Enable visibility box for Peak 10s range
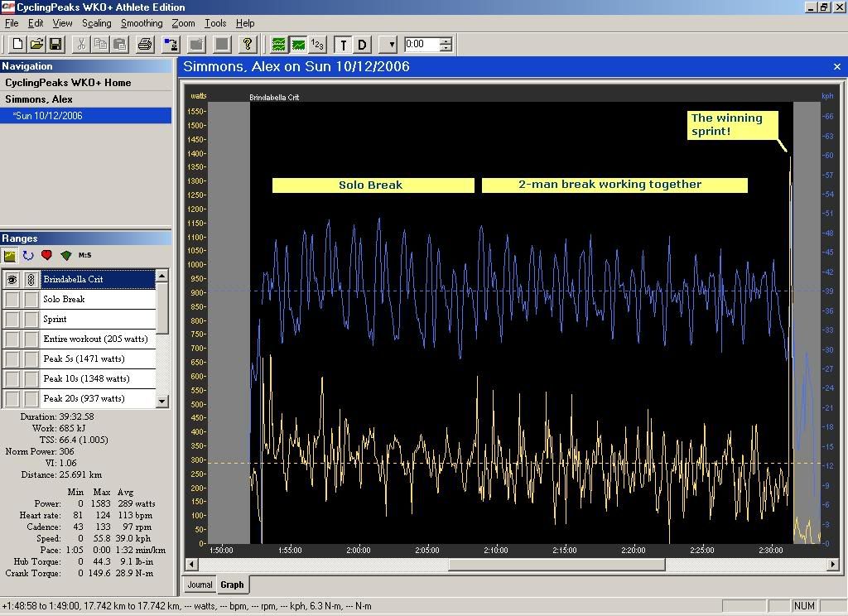Viewport: 848px width, 616px height. 12,378
